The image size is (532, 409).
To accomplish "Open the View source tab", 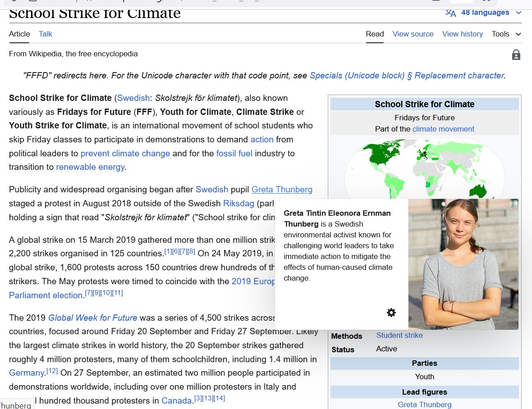I will tap(413, 34).
